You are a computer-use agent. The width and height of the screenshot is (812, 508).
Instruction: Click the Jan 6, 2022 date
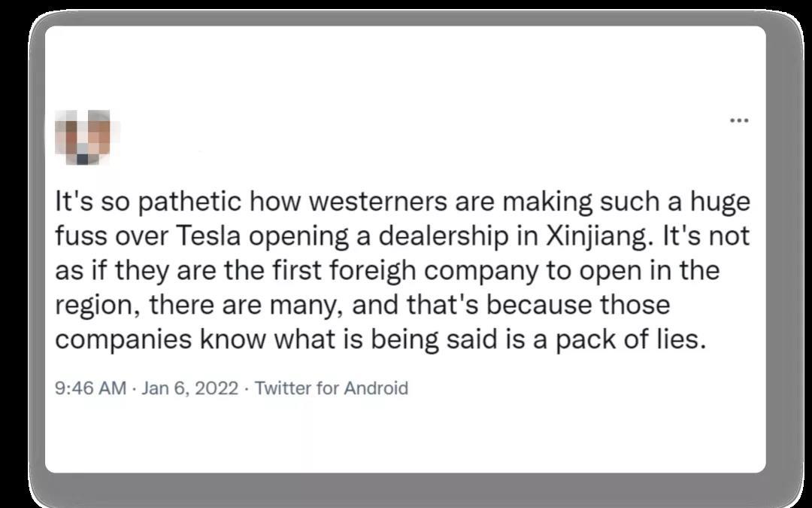point(189,388)
